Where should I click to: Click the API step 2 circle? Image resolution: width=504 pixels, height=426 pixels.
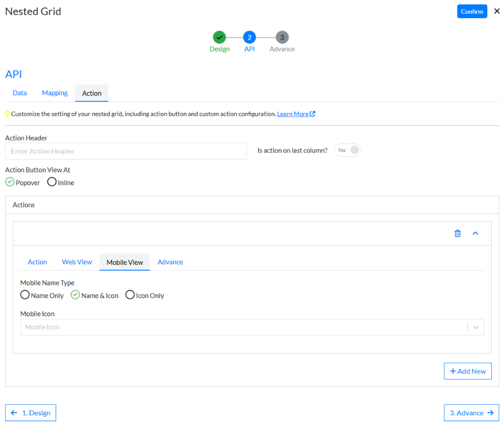(249, 37)
